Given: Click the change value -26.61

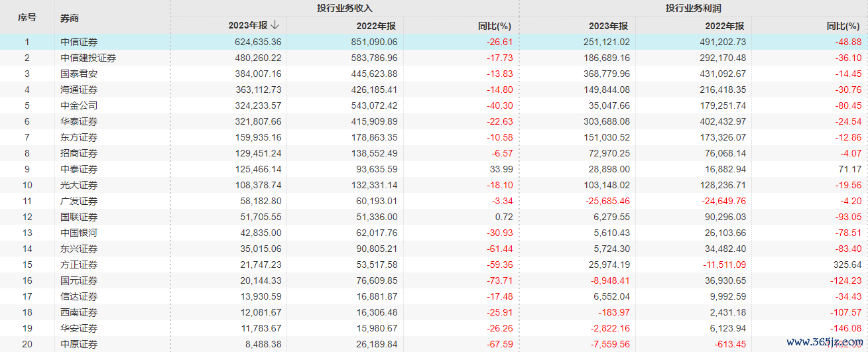Looking at the screenshot, I should pos(500,42).
